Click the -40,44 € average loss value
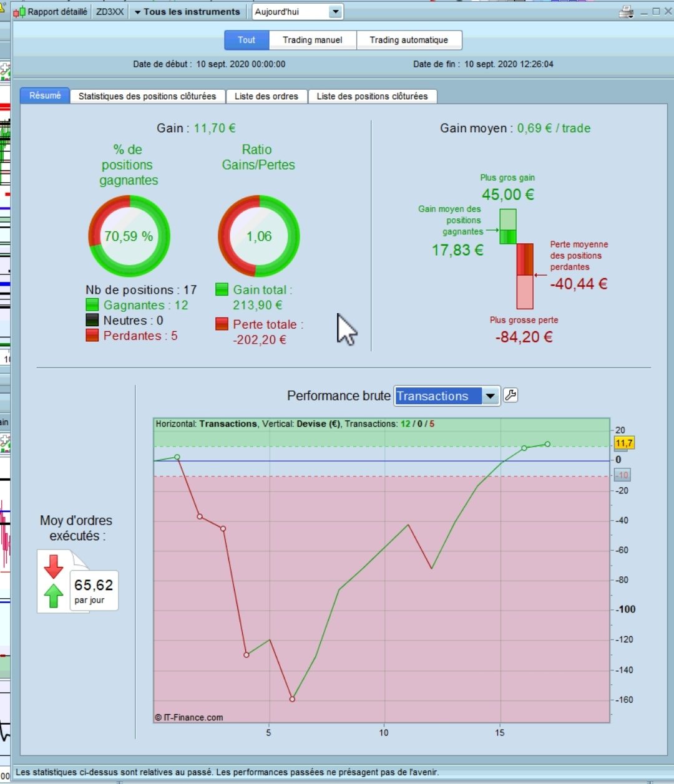674x784 pixels. click(579, 284)
